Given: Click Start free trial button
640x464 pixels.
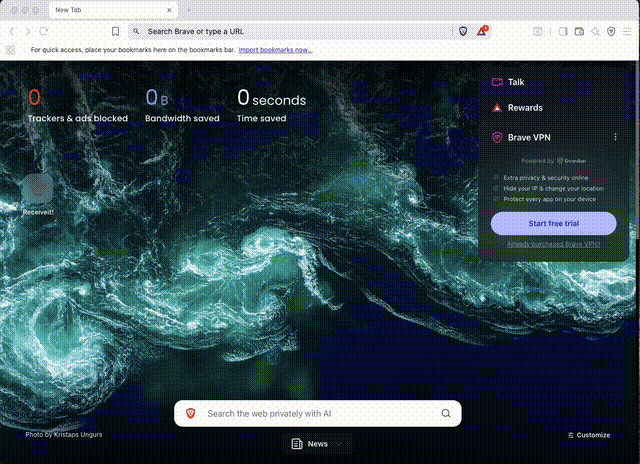Looking at the screenshot, I should click(553, 223).
